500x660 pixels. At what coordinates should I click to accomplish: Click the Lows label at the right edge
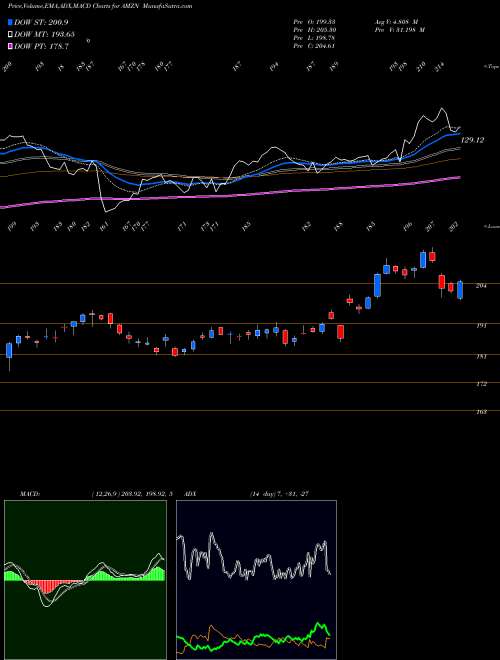pos(491,226)
